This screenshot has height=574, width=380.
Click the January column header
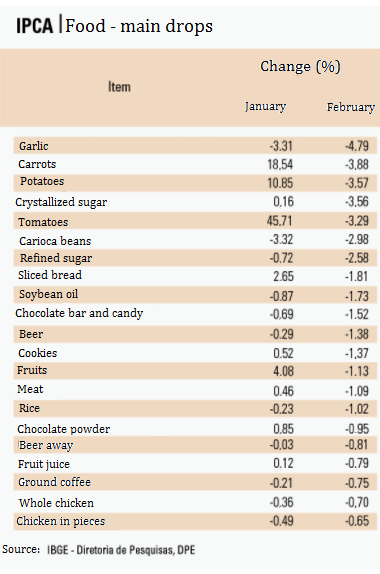tap(266, 106)
